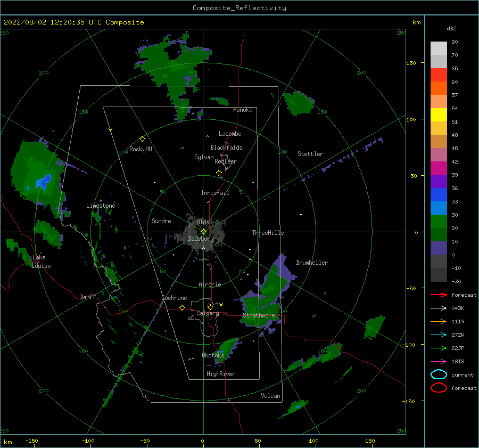Click the blue storm cell west of Limestone

pyautogui.click(x=44, y=182)
